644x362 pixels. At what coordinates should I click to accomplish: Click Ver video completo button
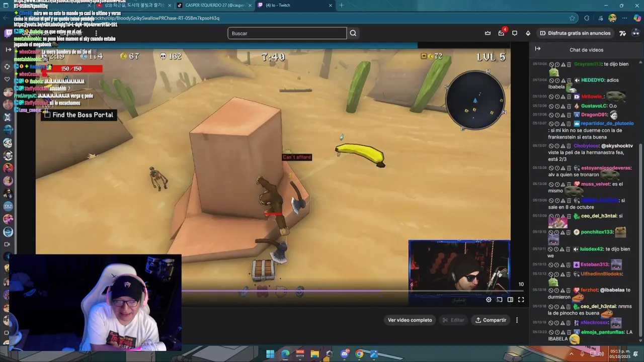pyautogui.click(x=410, y=320)
